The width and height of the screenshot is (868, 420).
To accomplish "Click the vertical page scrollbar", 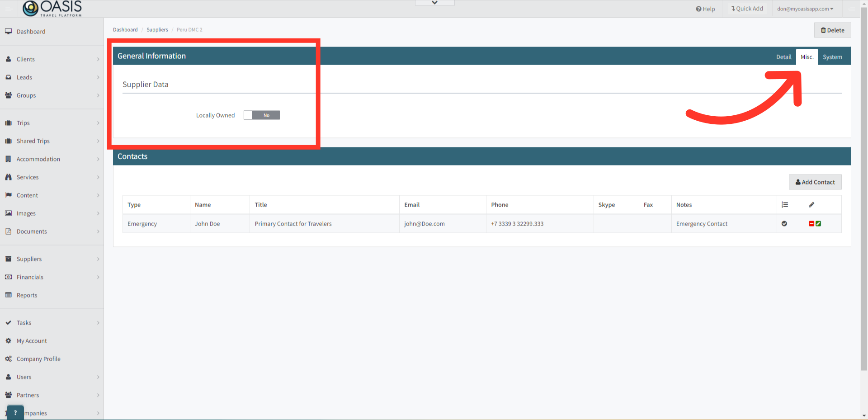I will pos(864,190).
